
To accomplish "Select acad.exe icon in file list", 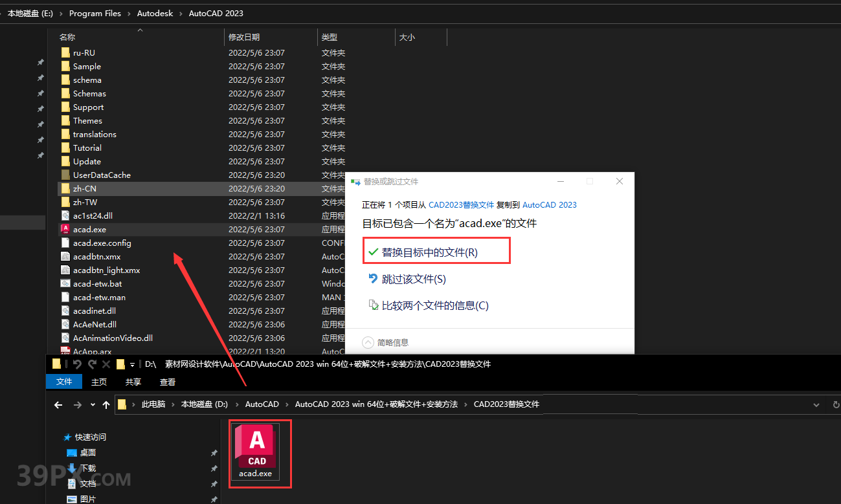I will coord(65,229).
